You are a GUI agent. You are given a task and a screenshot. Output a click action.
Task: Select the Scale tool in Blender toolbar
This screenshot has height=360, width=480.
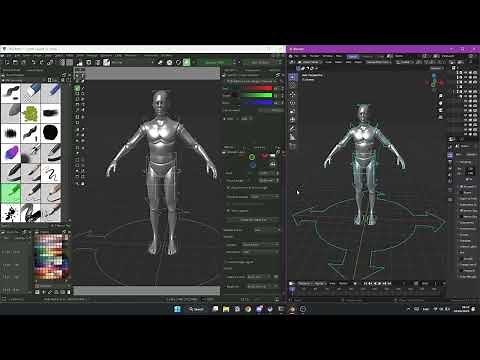293,111
